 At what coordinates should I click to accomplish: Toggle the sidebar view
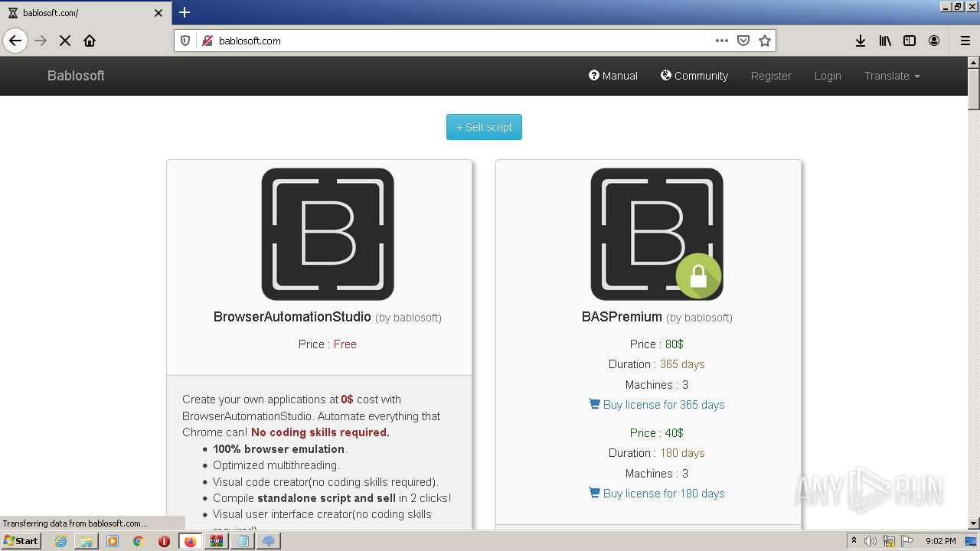coord(910,41)
